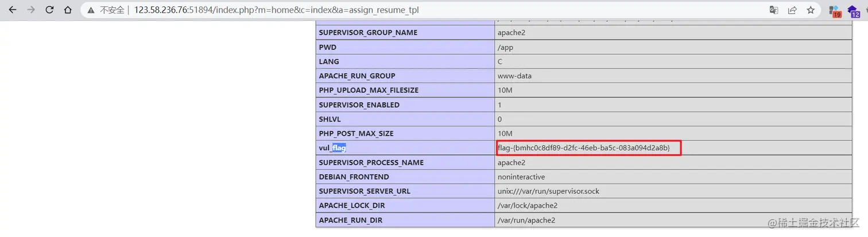Open the home page icon
The height and width of the screenshot is (237, 868).
point(68,10)
